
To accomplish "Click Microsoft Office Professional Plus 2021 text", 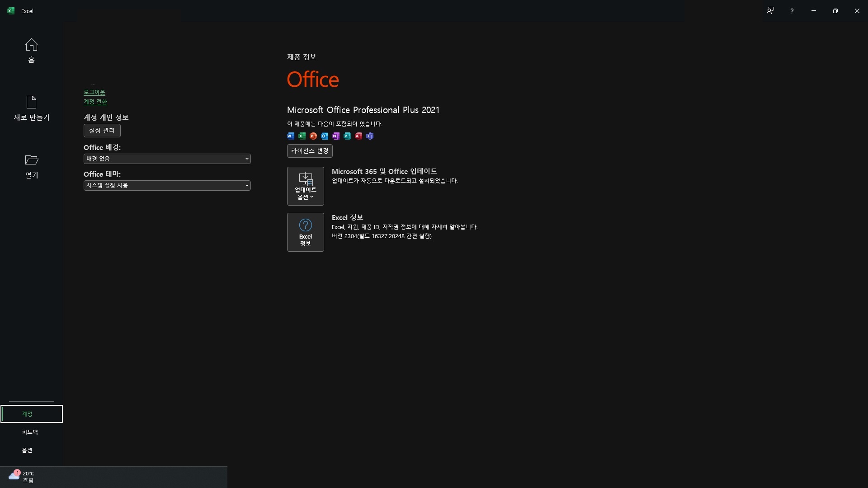I will tap(363, 110).
